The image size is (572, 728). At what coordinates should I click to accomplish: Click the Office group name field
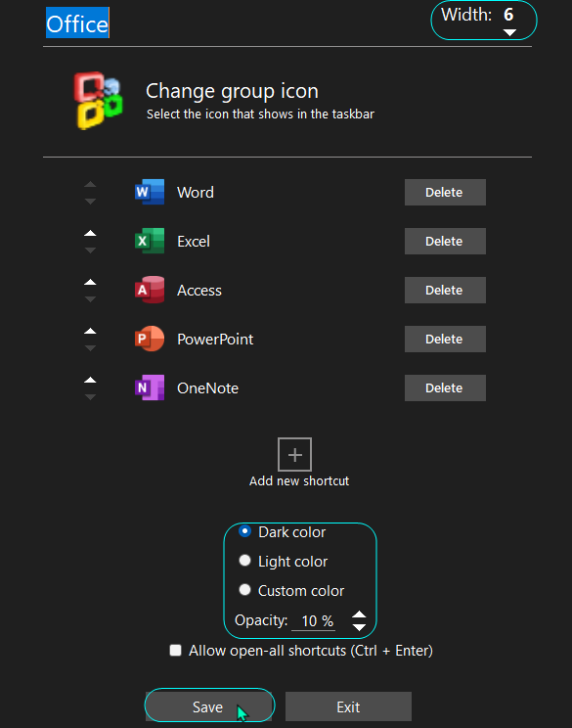[77, 23]
